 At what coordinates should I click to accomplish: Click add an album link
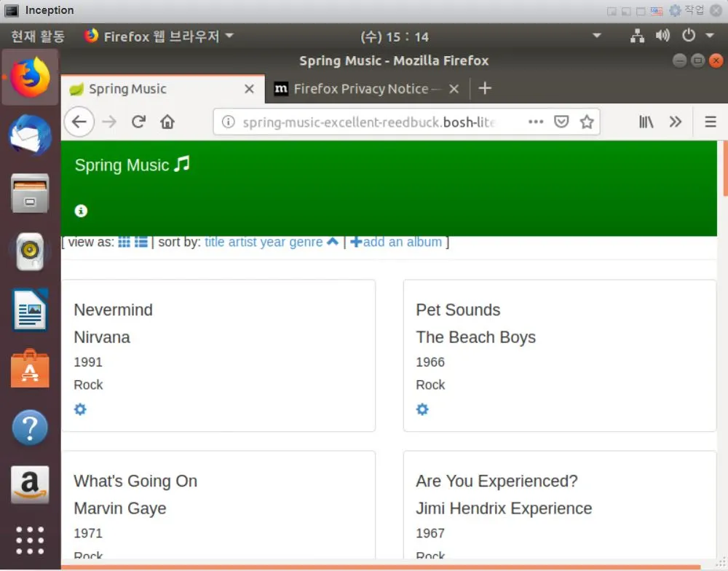396,242
